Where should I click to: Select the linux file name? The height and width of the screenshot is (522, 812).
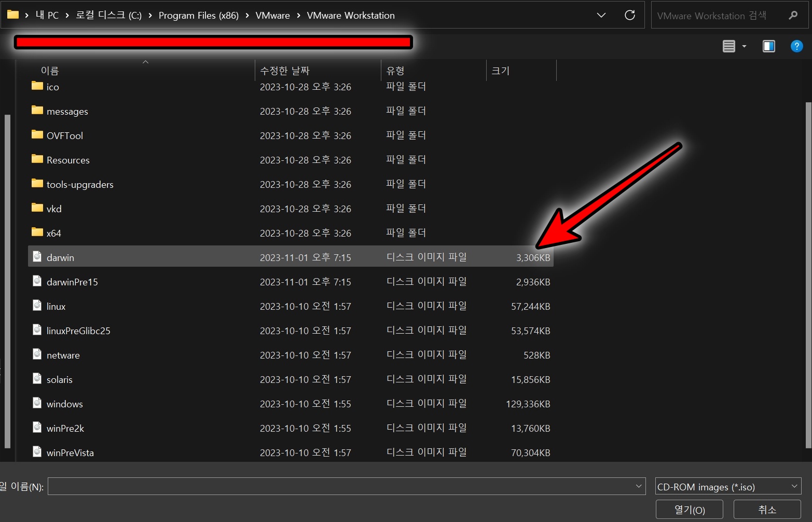[56, 306]
